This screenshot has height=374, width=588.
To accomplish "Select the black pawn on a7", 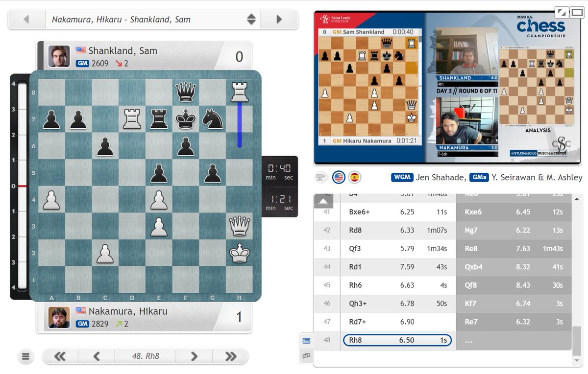I will click(51, 118).
